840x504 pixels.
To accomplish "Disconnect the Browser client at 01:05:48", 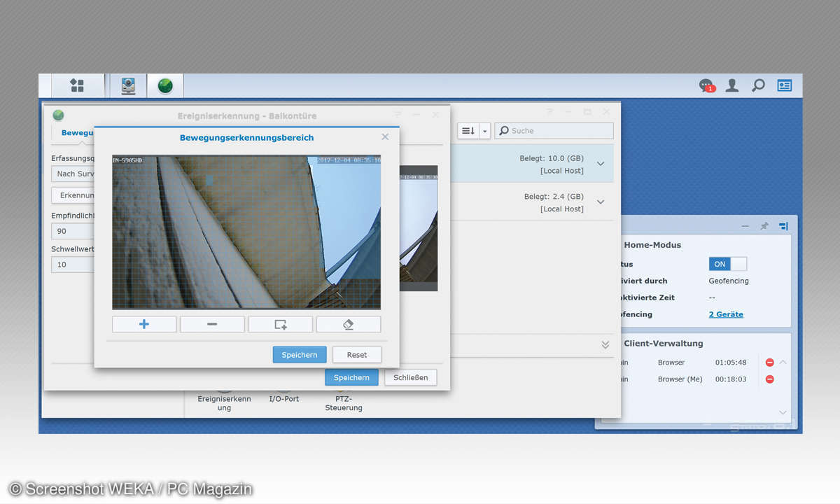I will [769, 363].
